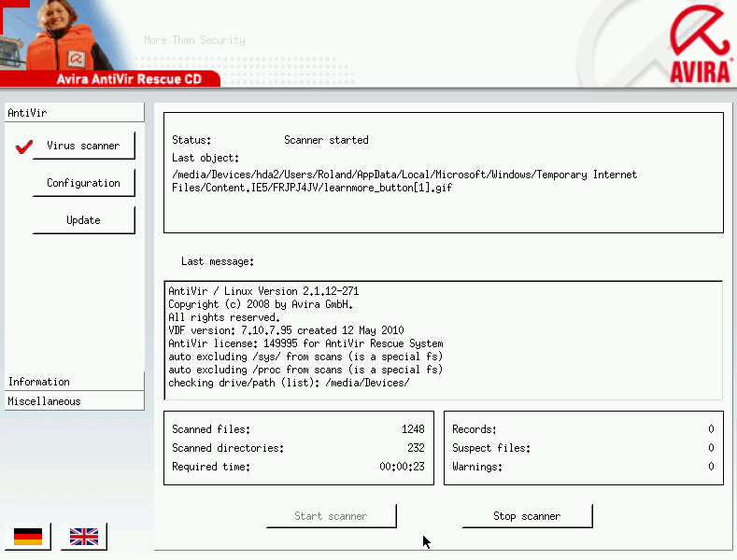The width and height of the screenshot is (737, 560).
Task: Switch language to German via flag
Action: [x=28, y=536]
